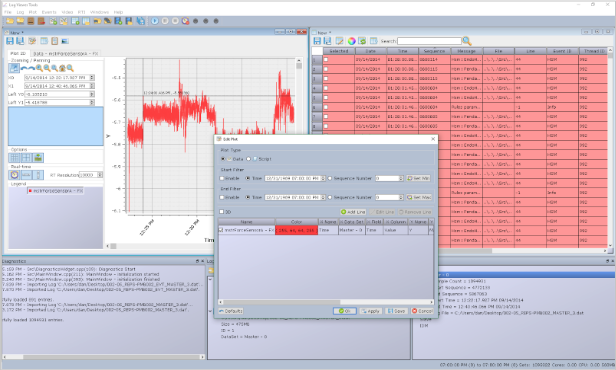616x370 pixels.
Task: Open the File menu
Action: 8,12
